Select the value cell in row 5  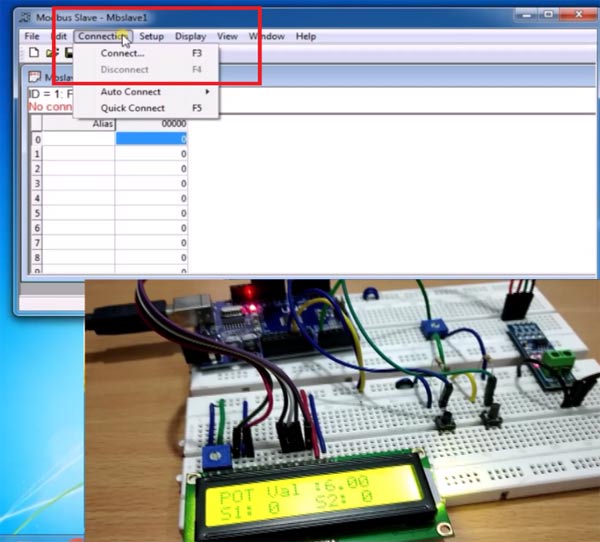click(151, 213)
